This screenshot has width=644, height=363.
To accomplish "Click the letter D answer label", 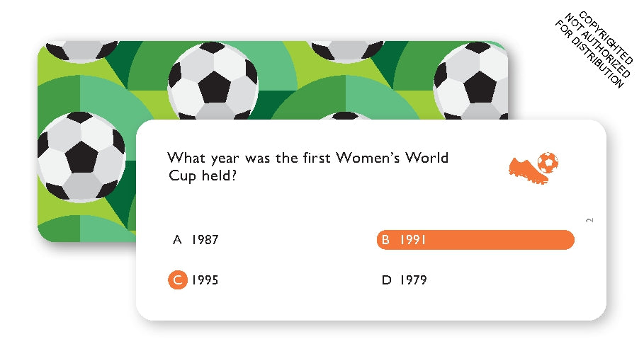I will [x=386, y=280].
